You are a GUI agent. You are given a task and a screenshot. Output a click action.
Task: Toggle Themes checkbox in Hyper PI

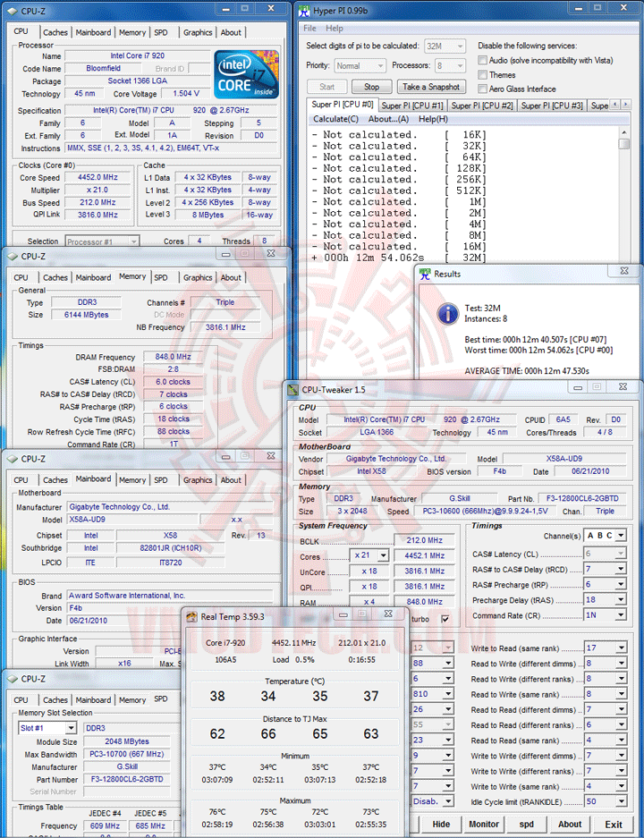tap(483, 75)
